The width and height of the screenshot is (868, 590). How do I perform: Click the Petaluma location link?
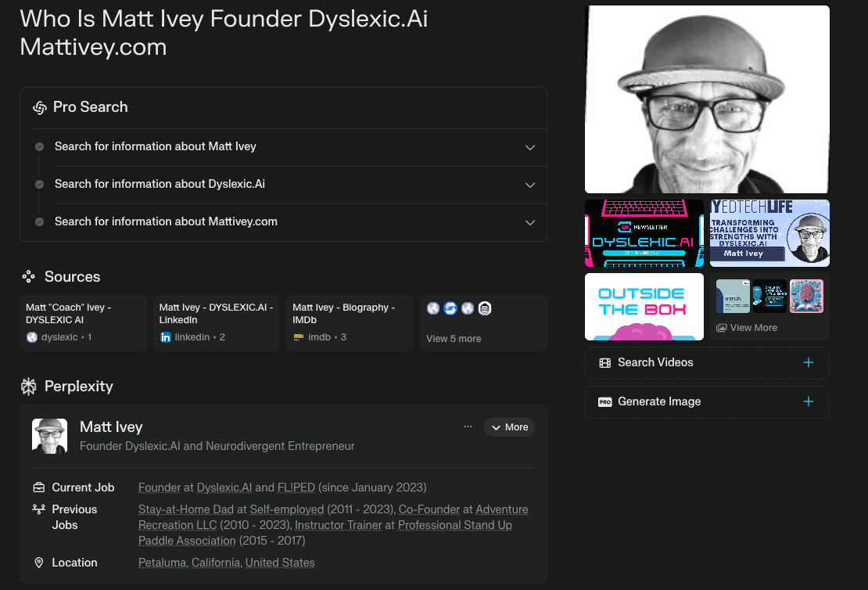click(163, 563)
